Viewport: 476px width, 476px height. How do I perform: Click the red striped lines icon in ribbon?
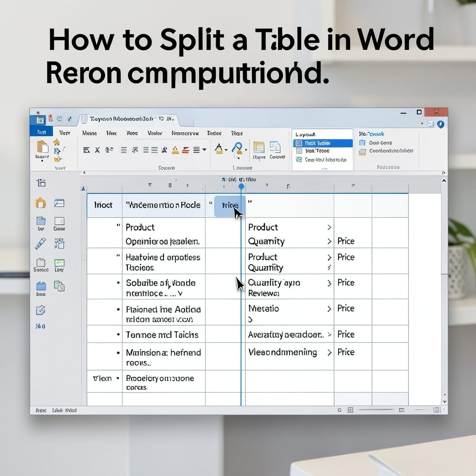186,150
